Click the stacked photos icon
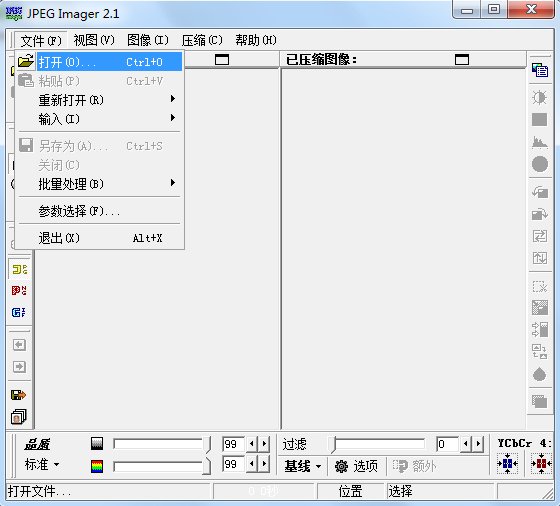Screen dimensions: 560x506 pos(19,417)
